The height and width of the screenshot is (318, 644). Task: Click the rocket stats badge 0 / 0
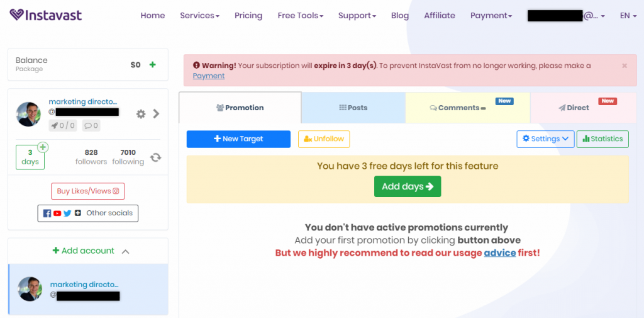(x=63, y=125)
